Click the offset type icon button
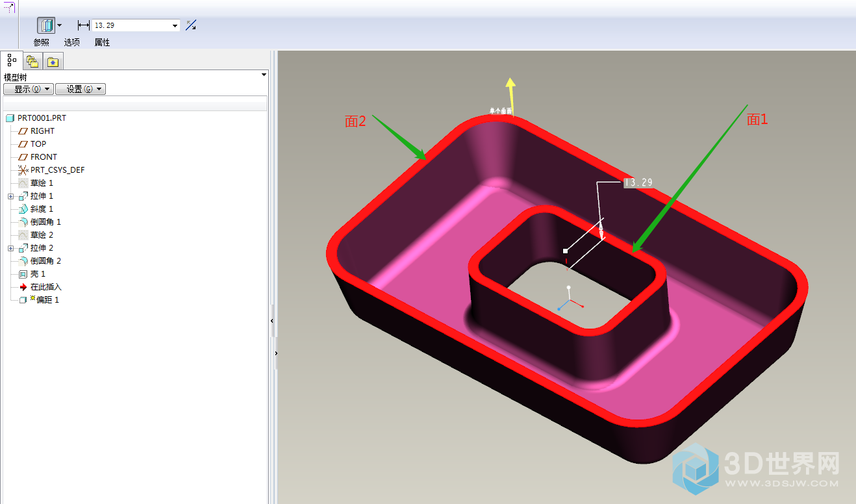 tap(47, 25)
